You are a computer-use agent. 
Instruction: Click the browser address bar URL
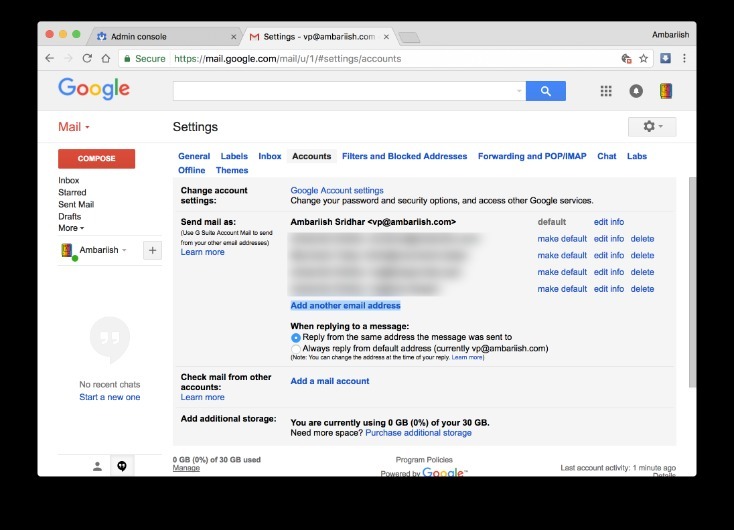pos(287,59)
